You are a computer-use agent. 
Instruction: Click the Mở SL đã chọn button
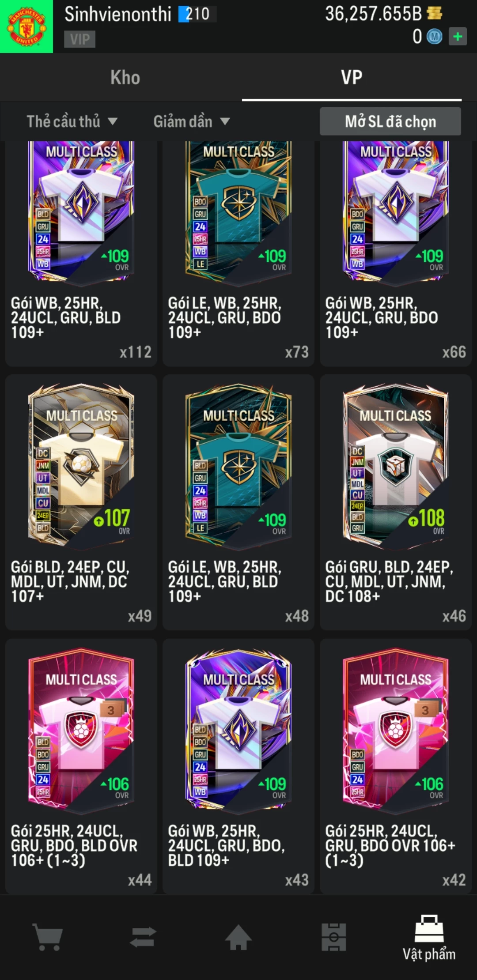click(x=390, y=121)
